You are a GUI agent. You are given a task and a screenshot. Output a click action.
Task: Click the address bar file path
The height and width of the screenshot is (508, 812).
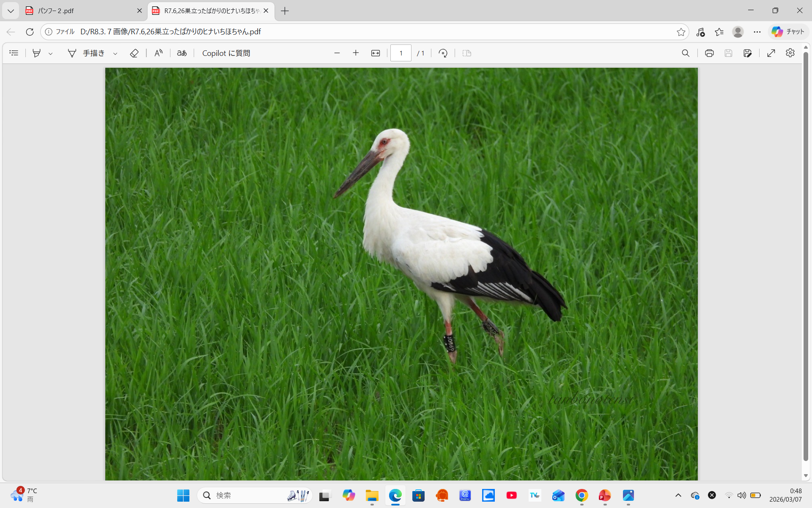[x=170, y=32]
